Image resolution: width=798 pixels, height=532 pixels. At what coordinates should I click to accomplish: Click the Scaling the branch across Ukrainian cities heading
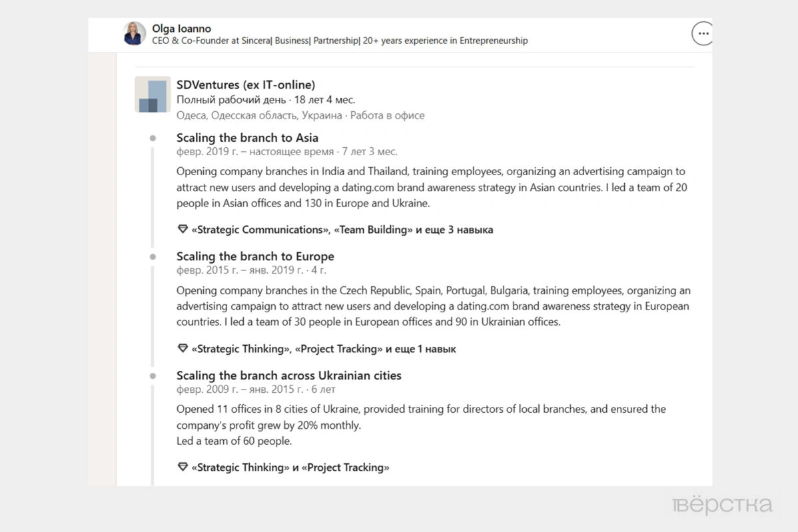click(288, 376)
